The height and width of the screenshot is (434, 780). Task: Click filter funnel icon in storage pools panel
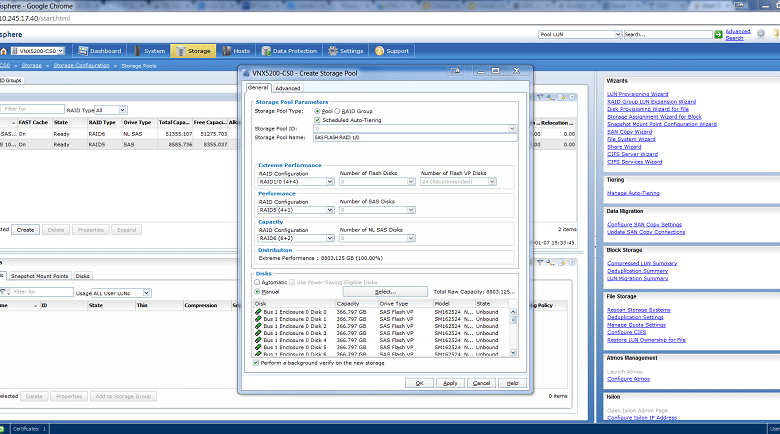(540, 97)
